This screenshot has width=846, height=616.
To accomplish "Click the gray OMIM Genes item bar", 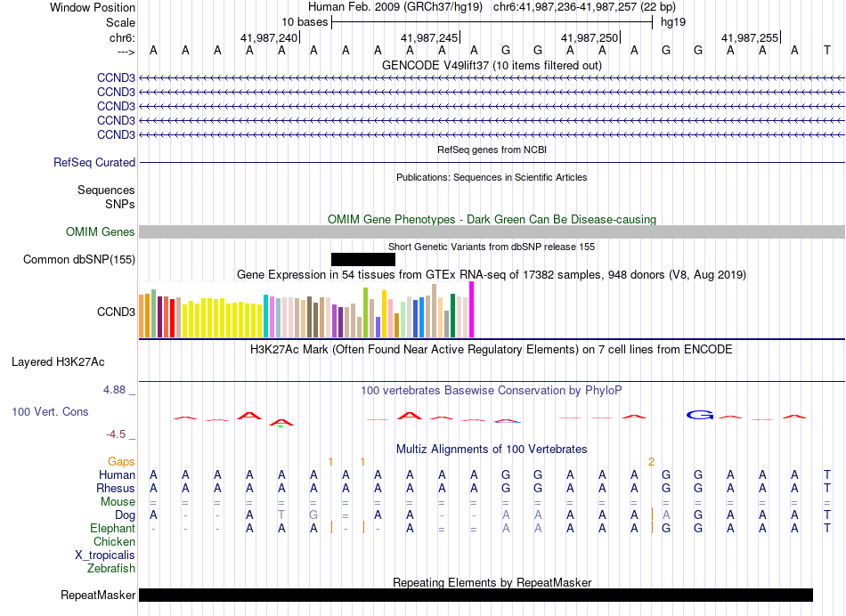I will pos(492,232).
